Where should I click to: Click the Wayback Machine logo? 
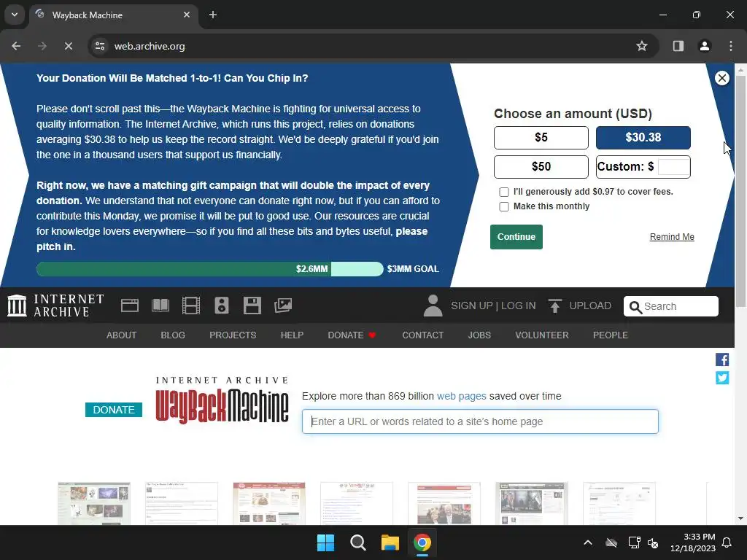tap(222, 400)
